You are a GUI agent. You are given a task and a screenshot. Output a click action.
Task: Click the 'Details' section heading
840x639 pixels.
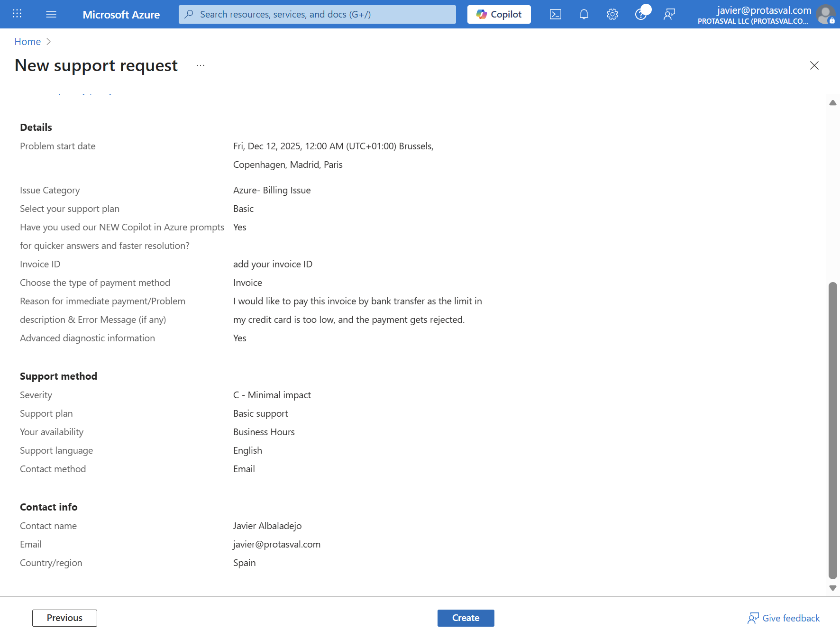36,128
